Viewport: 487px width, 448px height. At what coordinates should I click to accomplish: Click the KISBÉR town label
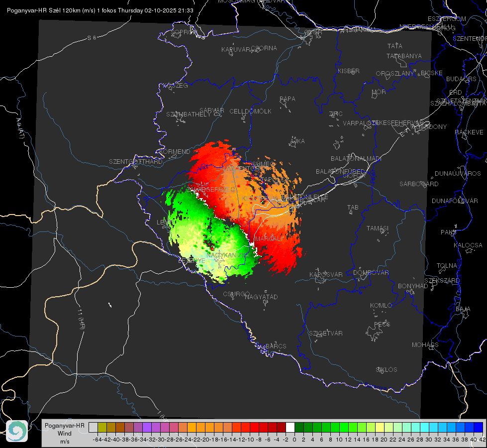coord(349,71)
